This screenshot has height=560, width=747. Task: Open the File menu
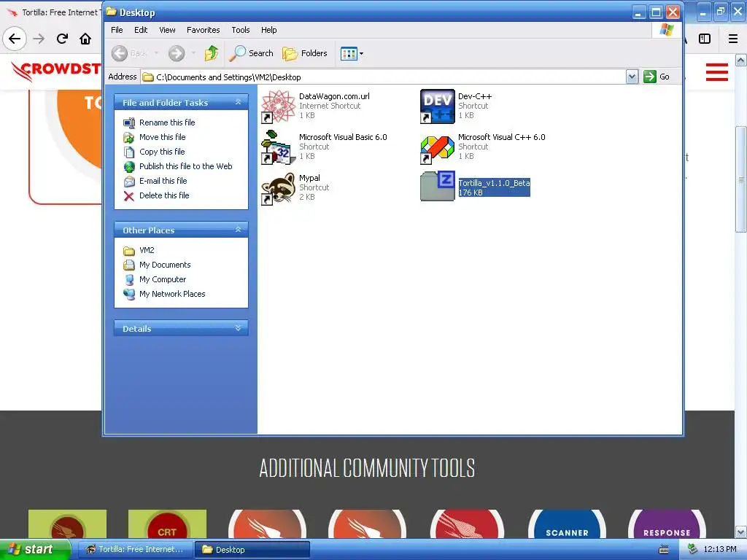[x=117, y=30]
